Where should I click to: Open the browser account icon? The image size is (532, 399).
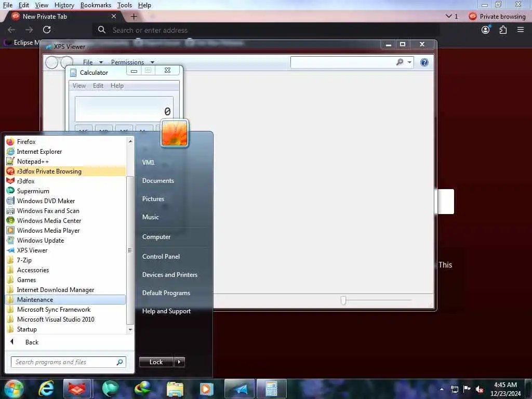(x=486, y=30)
